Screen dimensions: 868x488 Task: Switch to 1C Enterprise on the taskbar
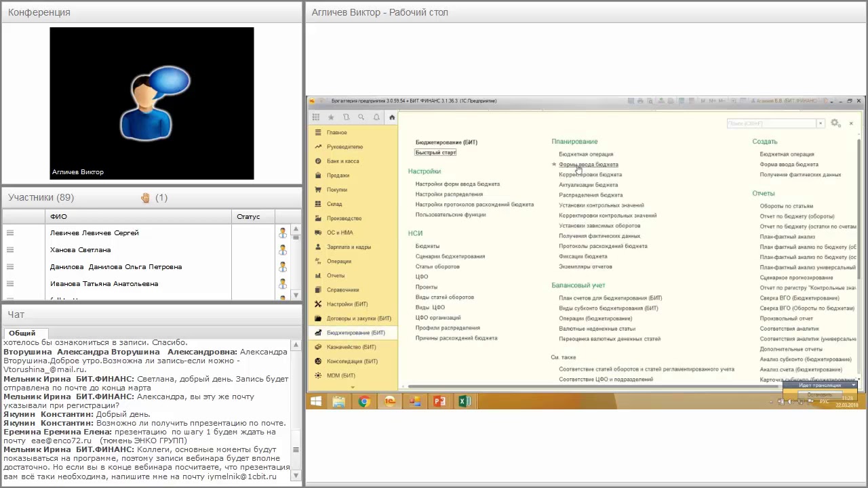389,401
